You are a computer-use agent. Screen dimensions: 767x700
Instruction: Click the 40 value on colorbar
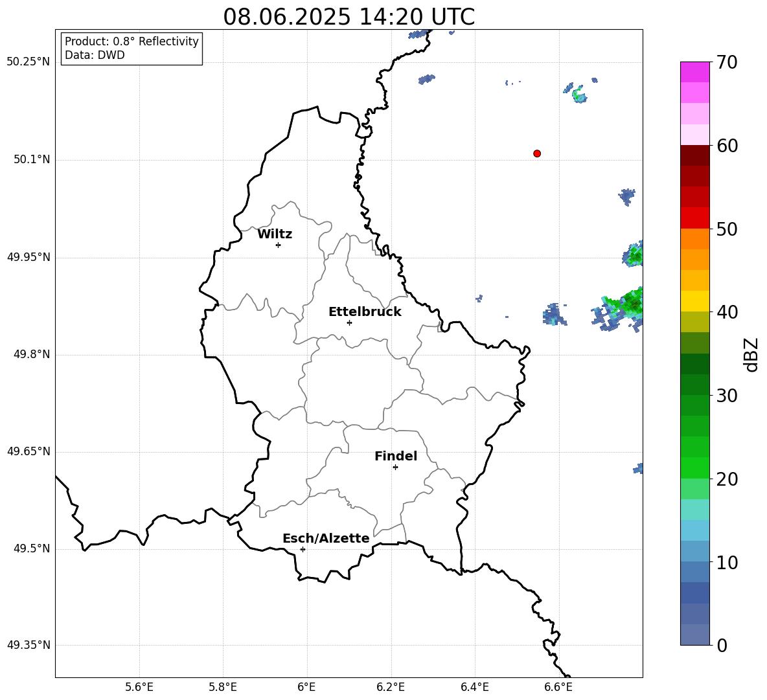[x=727, y=312]
